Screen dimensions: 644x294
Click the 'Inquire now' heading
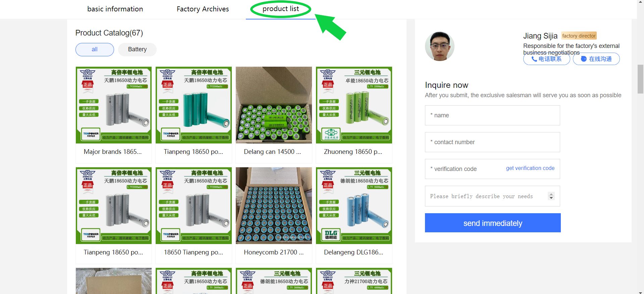click(x=446, y=85)
